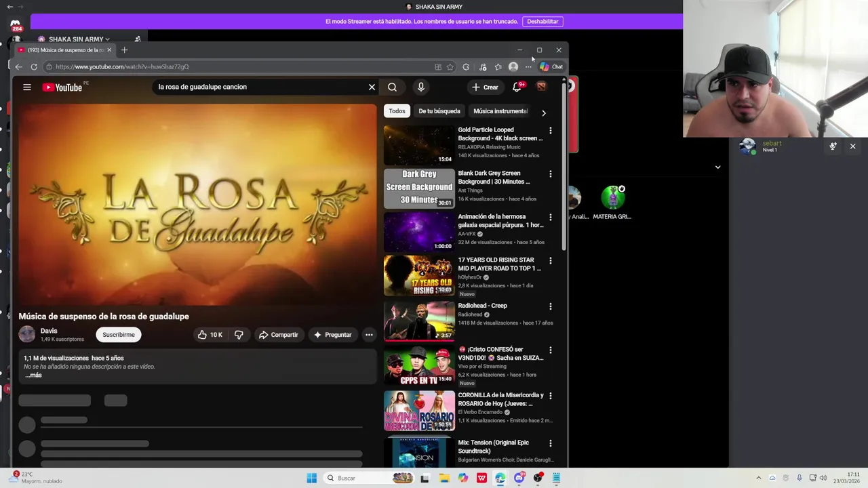The height and width of the screenshot is (488, 868).
Task: Open the Dark Grey Screen Background thumbnail
Action: point(419,188)
